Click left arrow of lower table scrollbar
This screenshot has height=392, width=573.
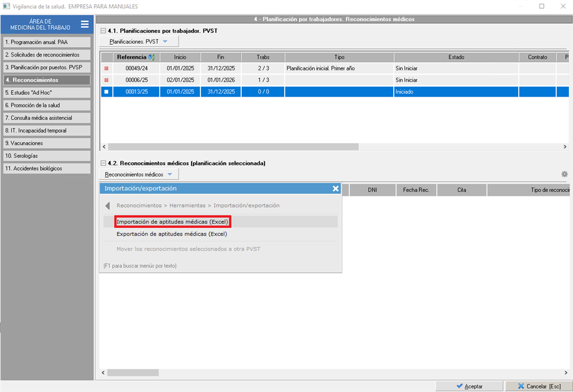(x=103, y=373)
